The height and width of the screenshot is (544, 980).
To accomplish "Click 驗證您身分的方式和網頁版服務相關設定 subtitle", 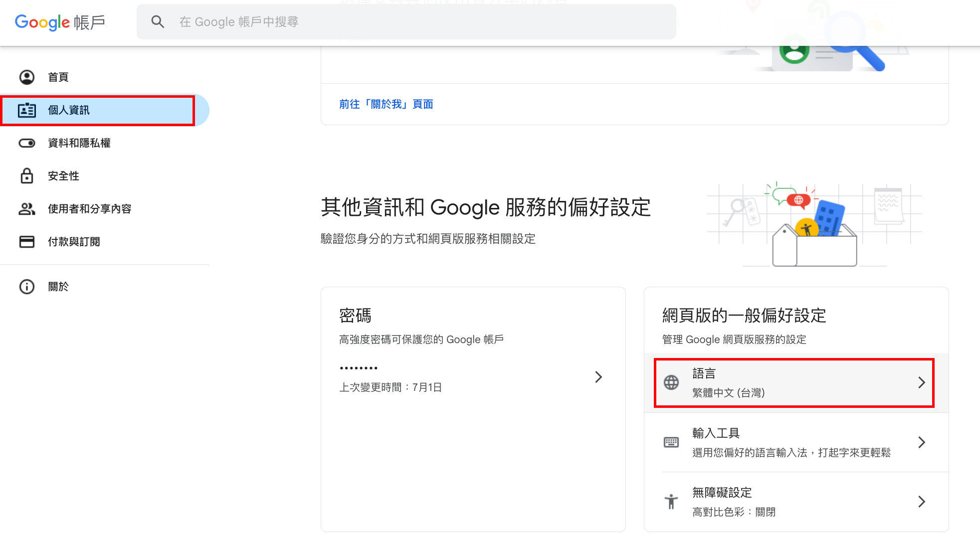I will click(428, 238).
